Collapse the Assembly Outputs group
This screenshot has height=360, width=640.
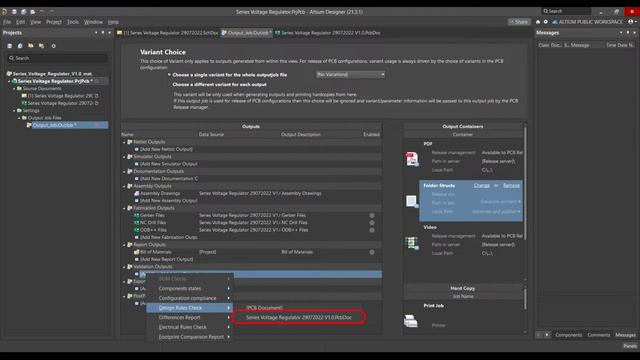[x=124, y=186]
